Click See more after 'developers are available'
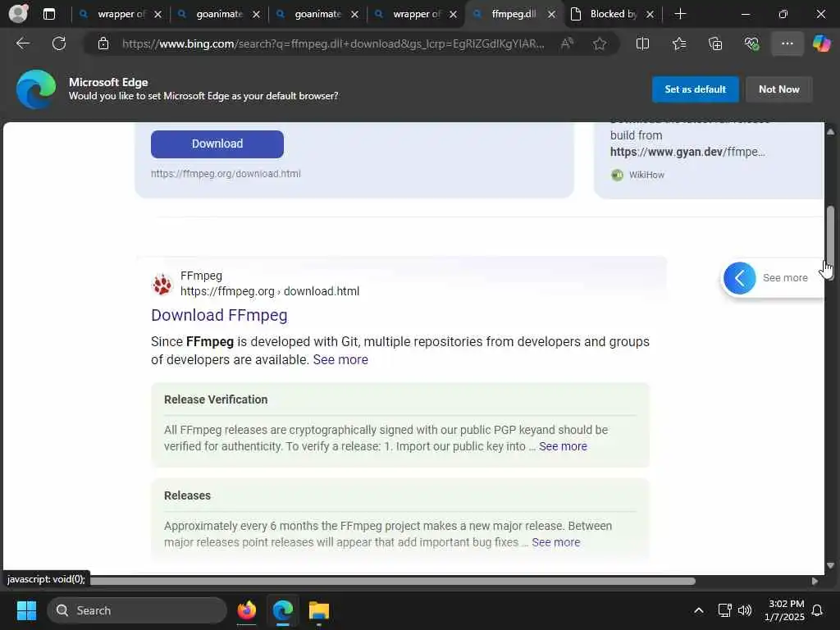Image resolution: width=840 pixels, height=630 pixels. click(340, 359)
